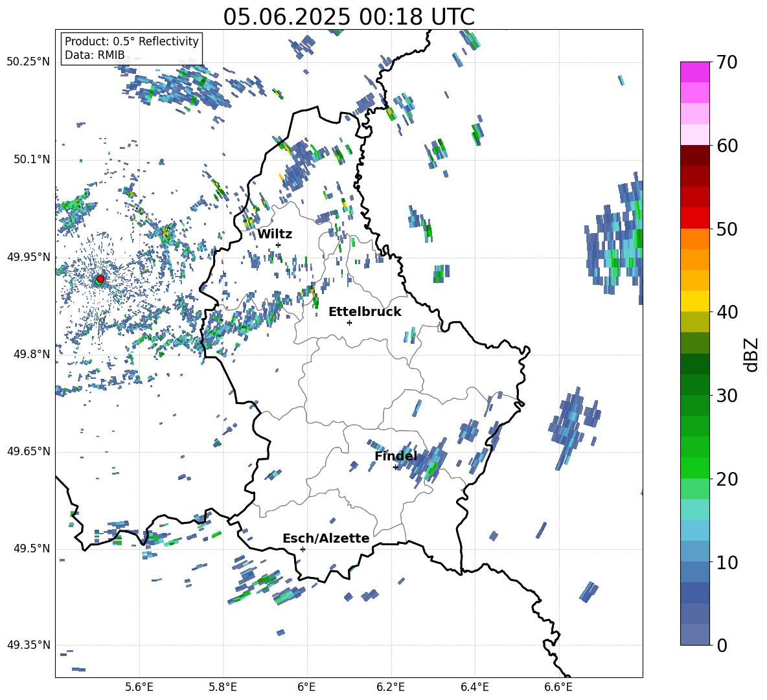Click the Wiltz cross marker
The height and width of the screenshot is (700, 767).
pyautogui.click(x=279, y=245)
